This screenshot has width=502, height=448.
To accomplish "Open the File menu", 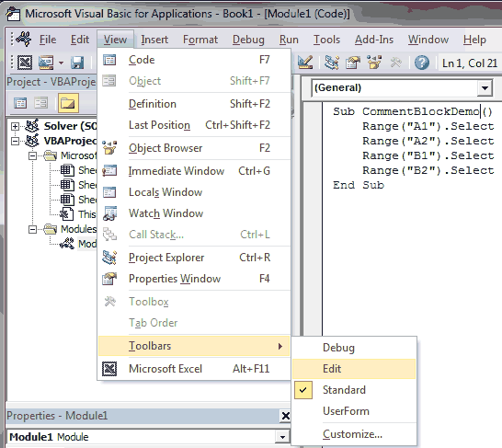I will pyautogui.click(x=48, y=40).
